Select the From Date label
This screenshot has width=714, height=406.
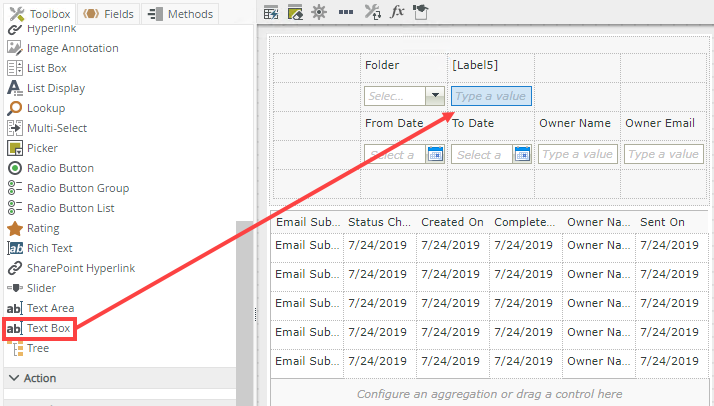(x=394, y=123)
